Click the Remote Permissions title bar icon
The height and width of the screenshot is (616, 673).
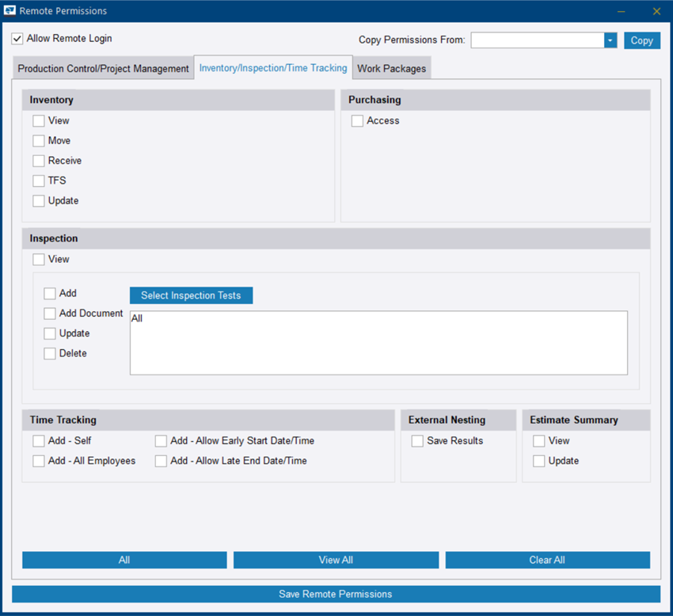tap(10, 11)
